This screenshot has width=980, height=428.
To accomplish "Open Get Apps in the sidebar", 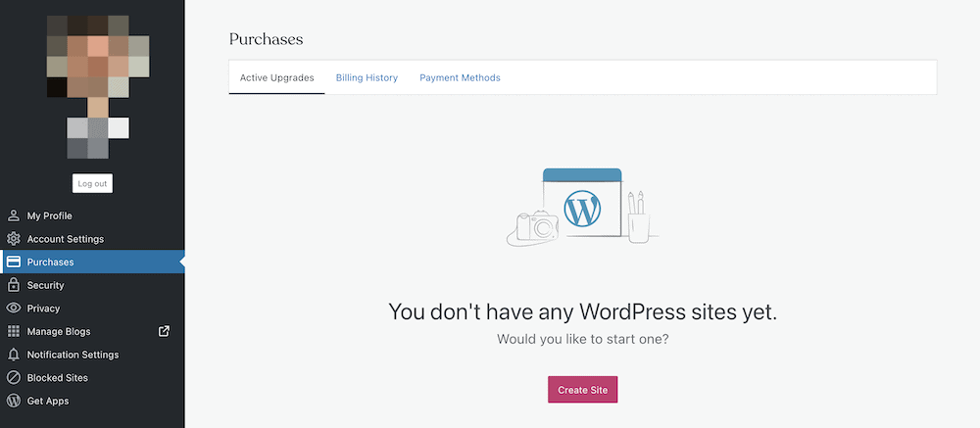I will pos(92,402).
